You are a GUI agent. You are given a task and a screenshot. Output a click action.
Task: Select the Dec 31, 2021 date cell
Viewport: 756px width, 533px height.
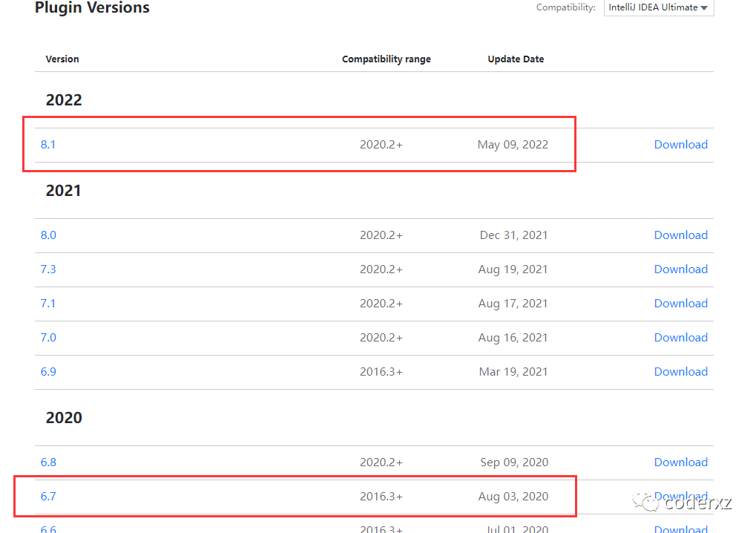pyautogui.click(x=513, y=235)
